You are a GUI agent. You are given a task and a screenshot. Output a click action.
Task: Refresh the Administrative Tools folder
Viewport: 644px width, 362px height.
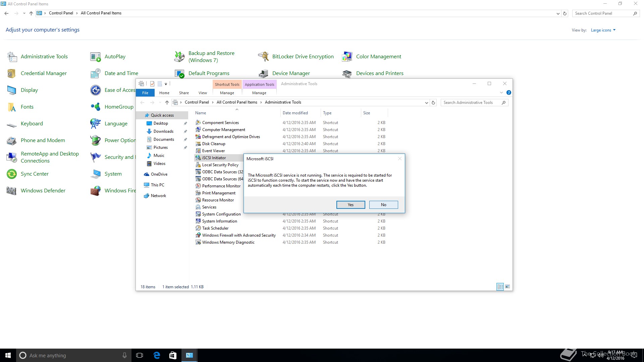point(433,103)
